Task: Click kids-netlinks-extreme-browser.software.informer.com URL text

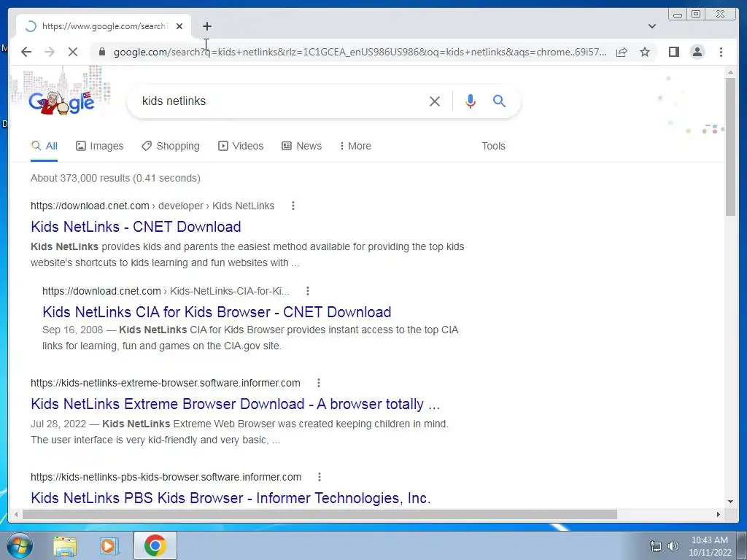Action: click(166, 383)
